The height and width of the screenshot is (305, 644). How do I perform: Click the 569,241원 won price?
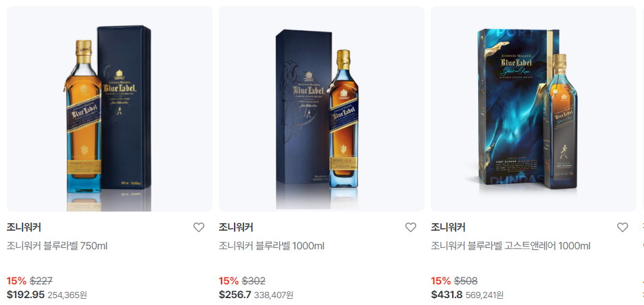click(486, 295)
